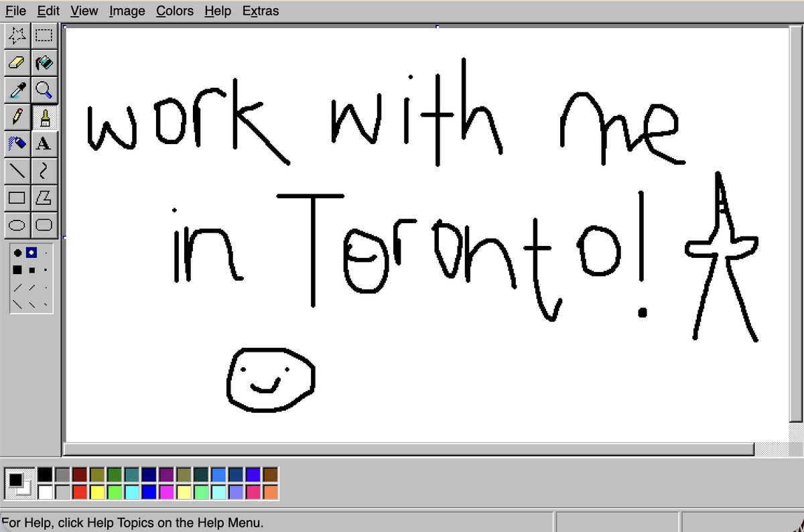
Task: Select the light gray swatch
Action: (x=63, y=492)
